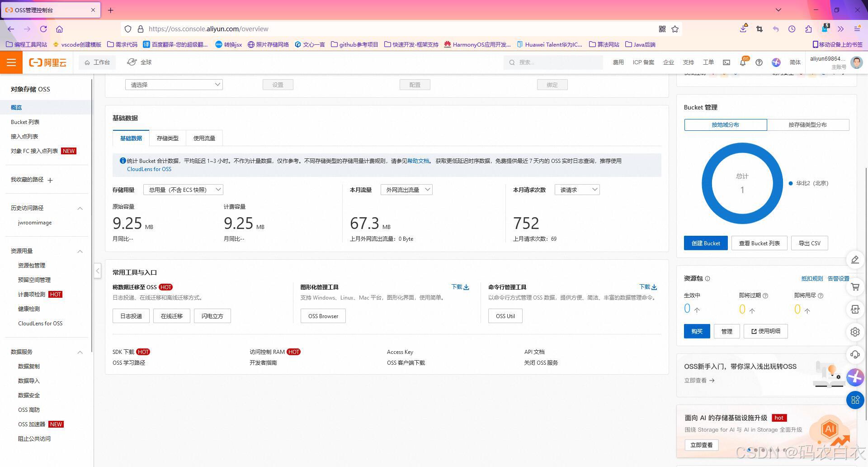Viewport: 868px width, 467px height.
Task: Open Bucket 列表 in sidebar
Action: point(25,122)
